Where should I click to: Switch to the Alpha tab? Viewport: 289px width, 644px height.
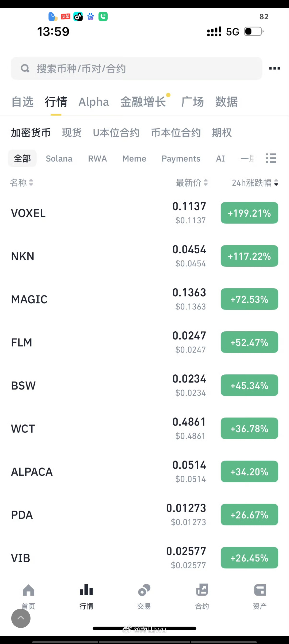tap(94, 102)
